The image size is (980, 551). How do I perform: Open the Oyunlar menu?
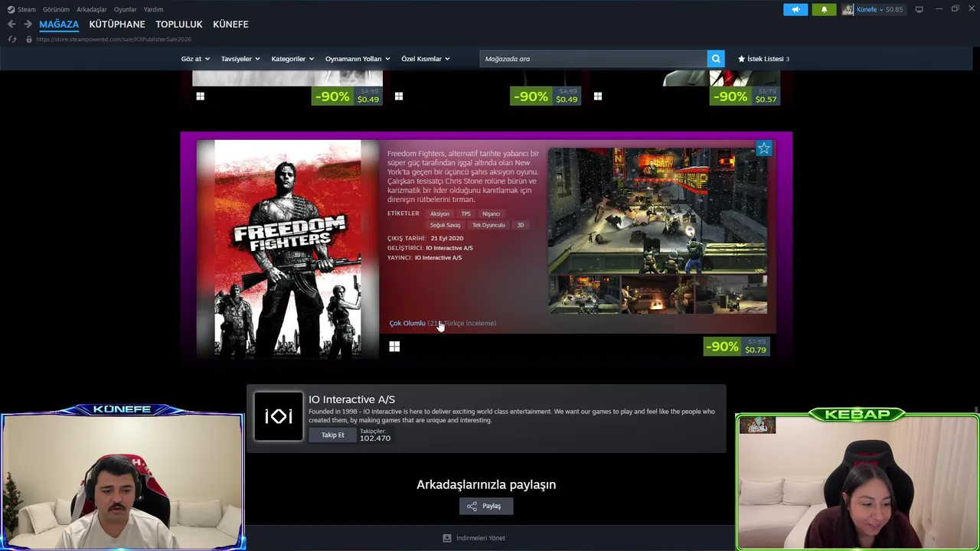pos(125,9)
